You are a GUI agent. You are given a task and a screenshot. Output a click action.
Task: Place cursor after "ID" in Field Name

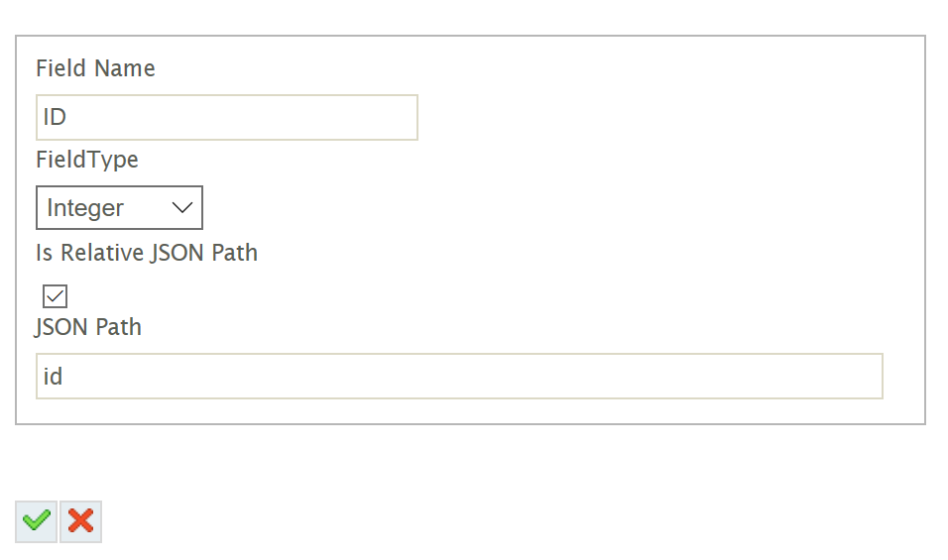(x=68, y=117)
